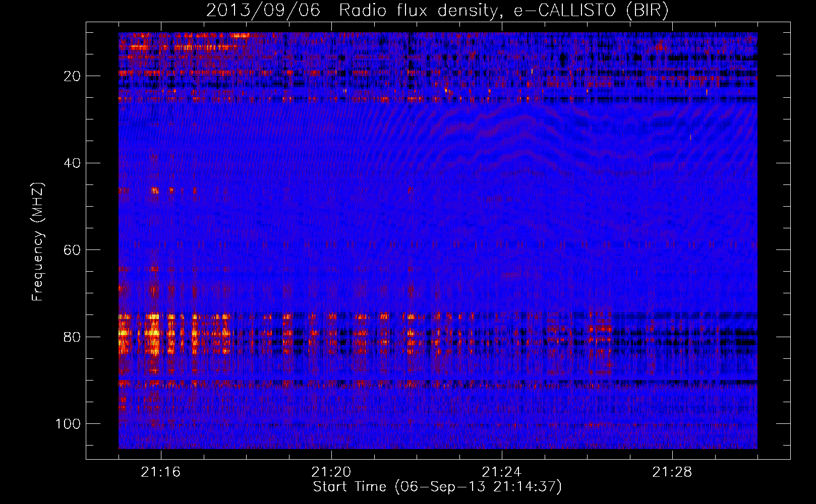This screenshot has height=504, width=816.
Task: Click the 60 frequency tick label
Action: click(73, 250)
